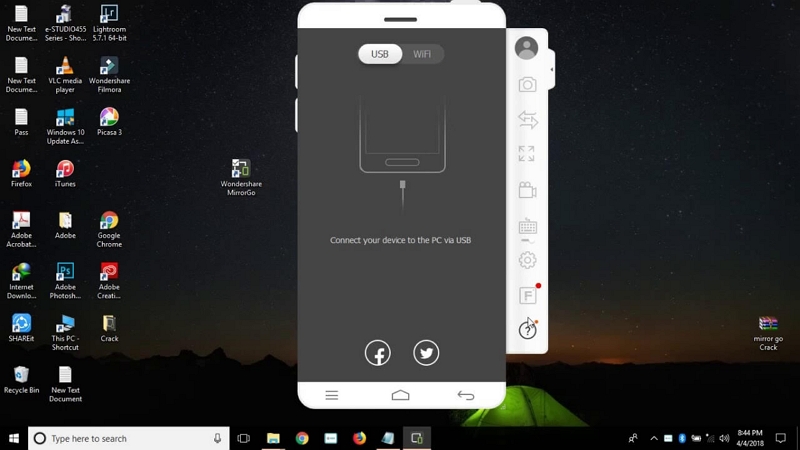
Task: Select the Wondershare MirrorGo desktop shortcut
Action: pos(241,178)
